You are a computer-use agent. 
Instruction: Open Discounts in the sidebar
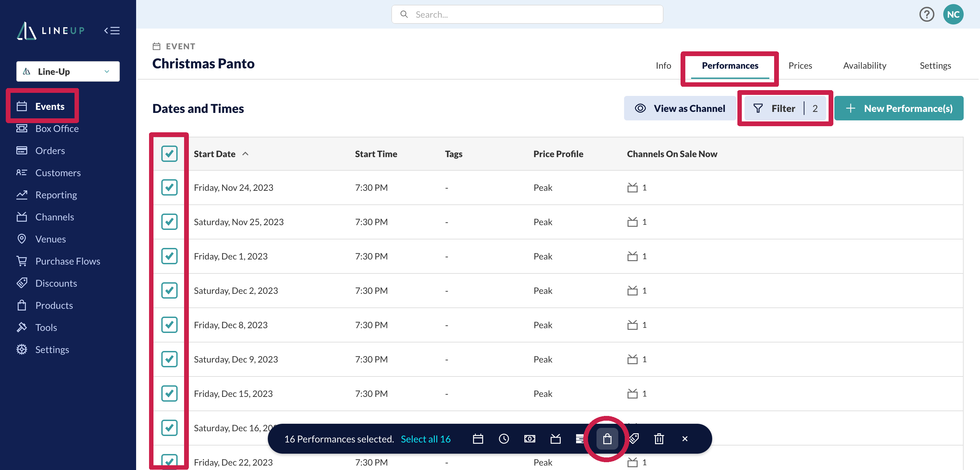[x=47, y=283]
